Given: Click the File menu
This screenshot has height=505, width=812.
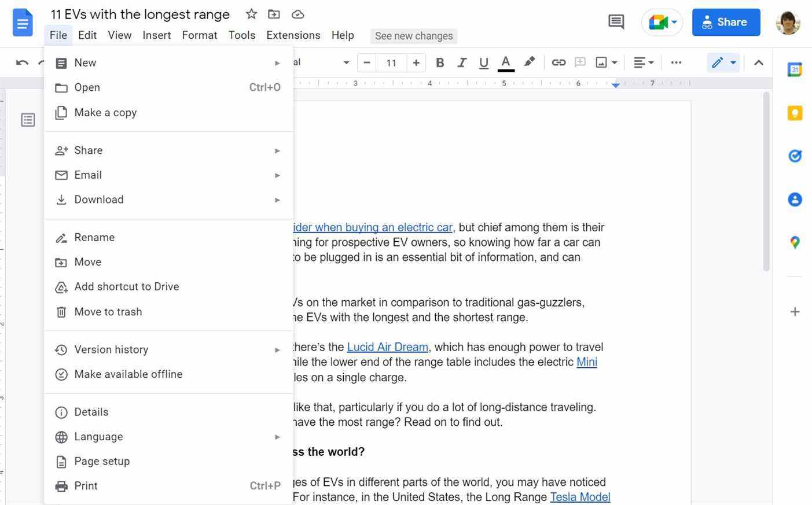Looking at the screenshot, I should coord(58,35).
